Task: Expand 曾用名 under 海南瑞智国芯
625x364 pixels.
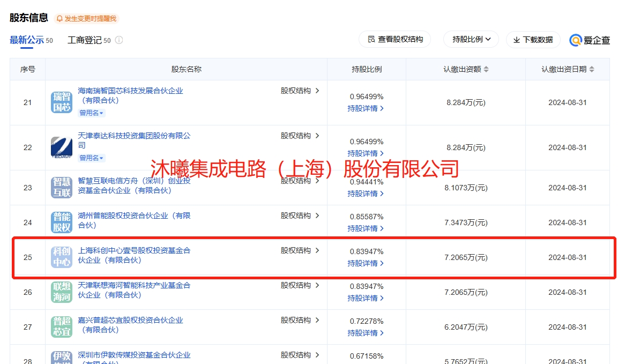Action: tap(91, 113)
